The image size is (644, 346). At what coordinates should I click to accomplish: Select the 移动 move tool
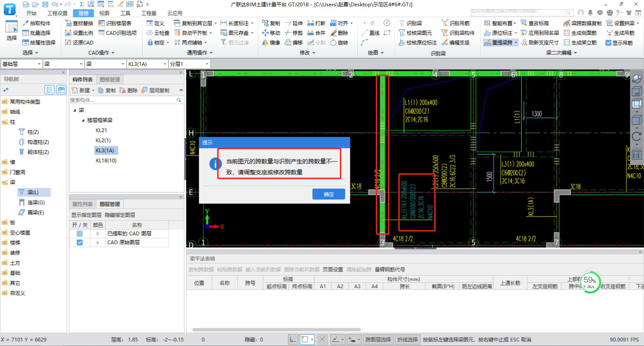click(x=271, y=33)
